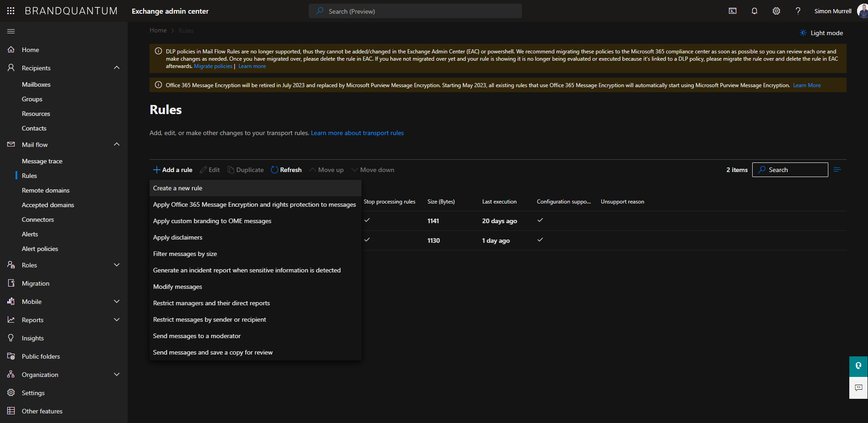Screen dimensions: 868x423
Task: Collapse the Mail flow section chevron
Action: click(x=117, y=144)
